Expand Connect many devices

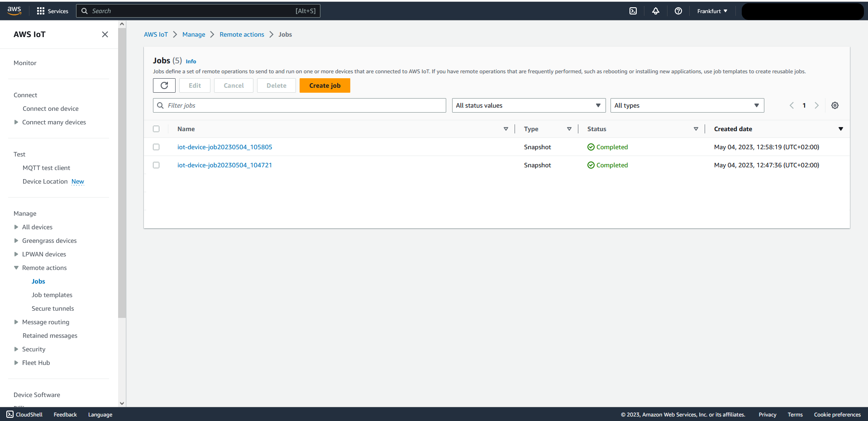pos(16,122)
